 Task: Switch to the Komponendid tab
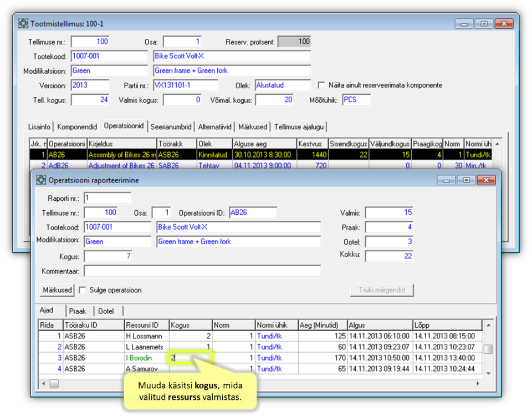tap(77, 126)
